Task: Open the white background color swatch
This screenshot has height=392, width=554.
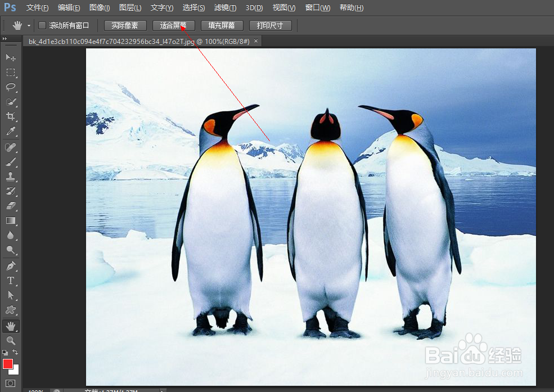Action: (16, 371)
